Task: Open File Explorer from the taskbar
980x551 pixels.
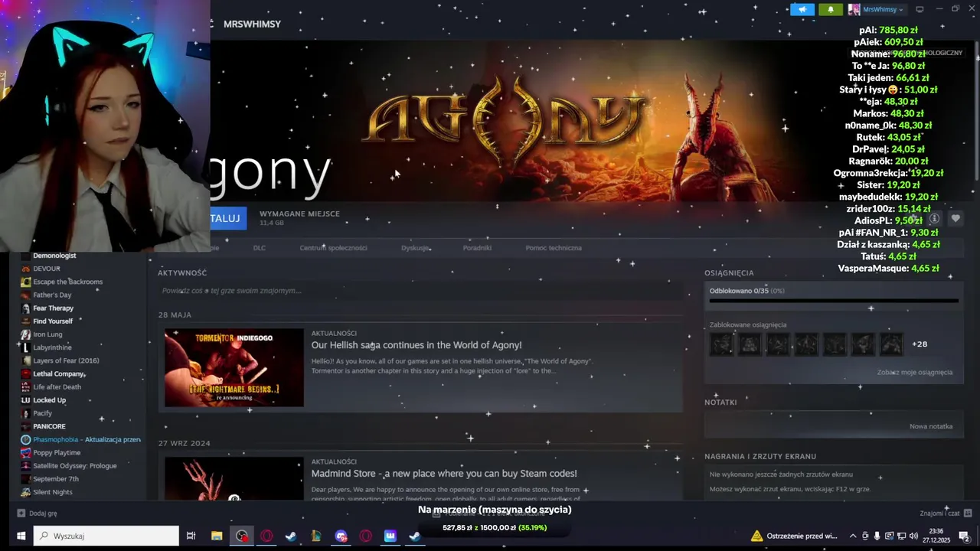Action: point(217,536)
